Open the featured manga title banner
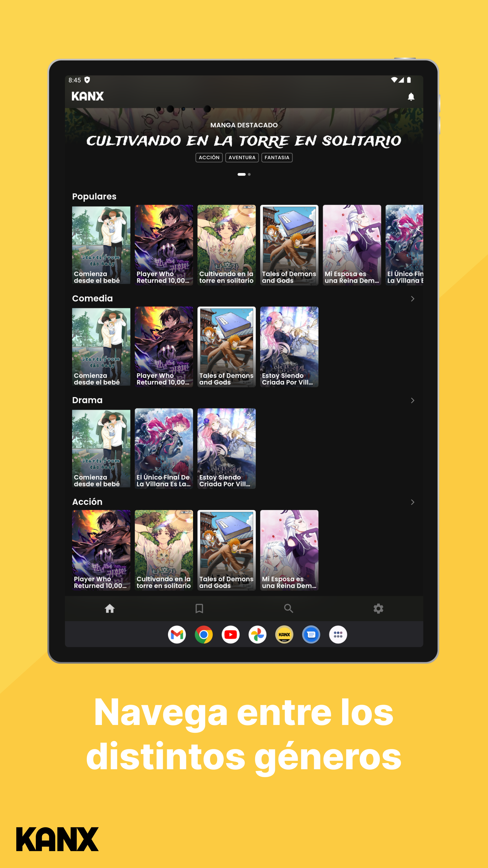This screenshot has height=868, width=488. [x=243, y=141]
